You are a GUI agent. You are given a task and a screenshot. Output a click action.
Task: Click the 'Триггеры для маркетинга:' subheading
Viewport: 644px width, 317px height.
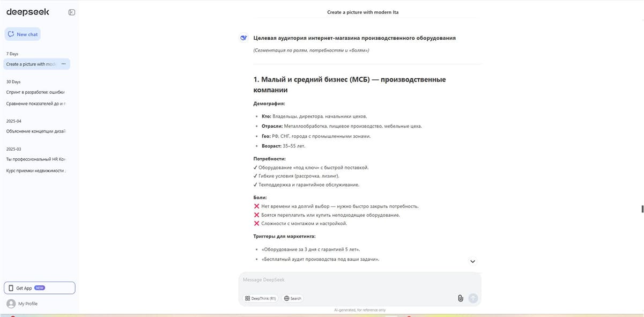click(284, 236)
